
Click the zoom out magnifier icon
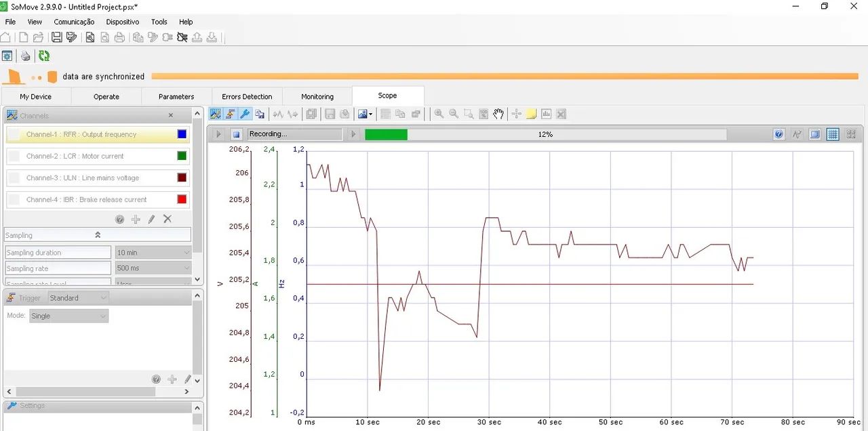(454, 114)
